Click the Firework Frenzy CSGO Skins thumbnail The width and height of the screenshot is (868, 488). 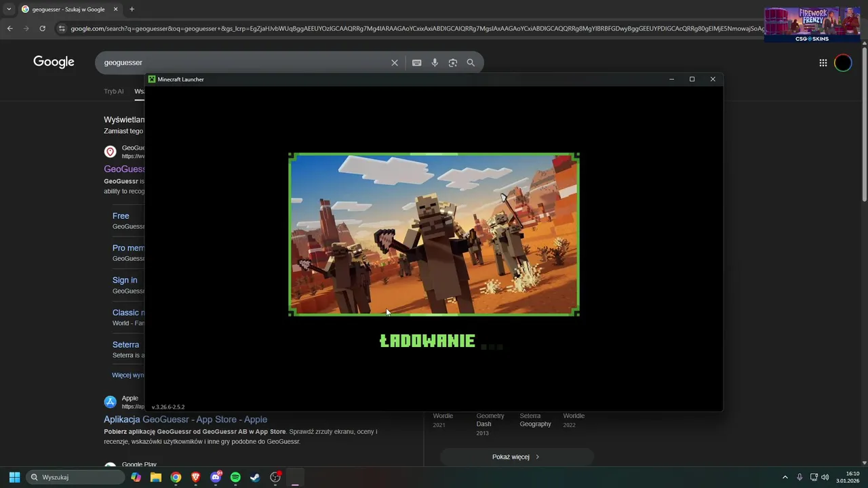coord(812,24)
